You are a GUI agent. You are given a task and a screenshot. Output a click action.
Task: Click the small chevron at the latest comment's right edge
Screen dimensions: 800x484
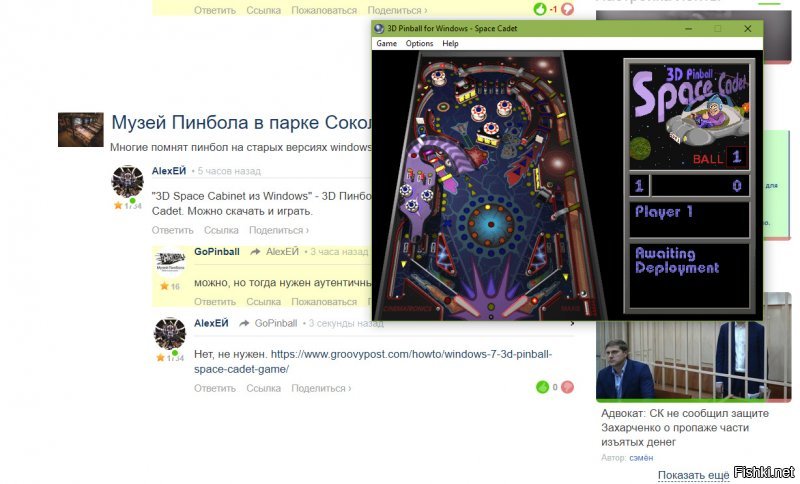click(572, 323)
